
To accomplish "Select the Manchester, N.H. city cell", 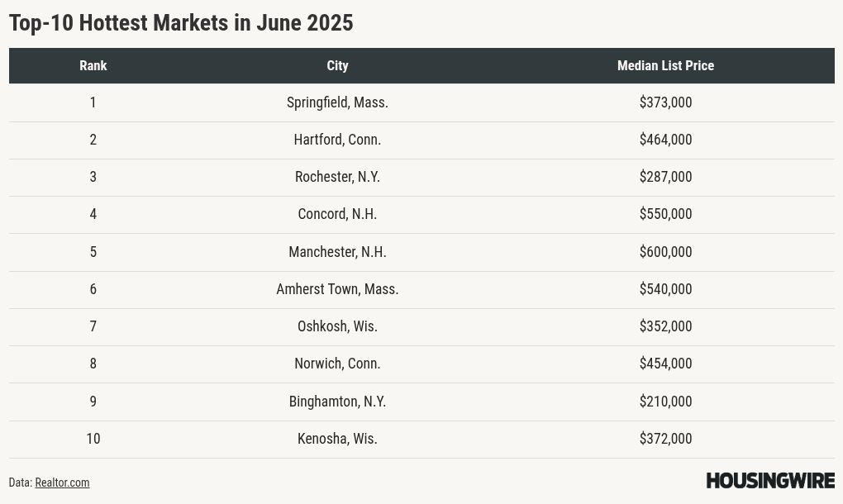I will click(337, 252).
